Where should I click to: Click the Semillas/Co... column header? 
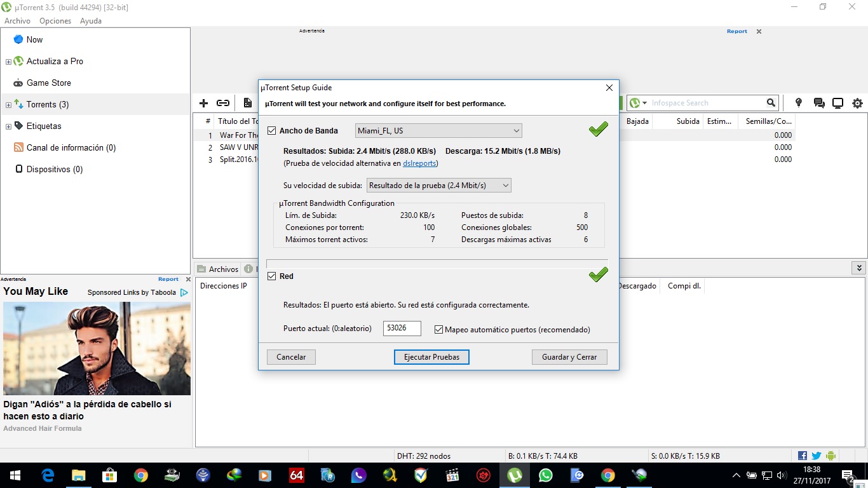769,121
